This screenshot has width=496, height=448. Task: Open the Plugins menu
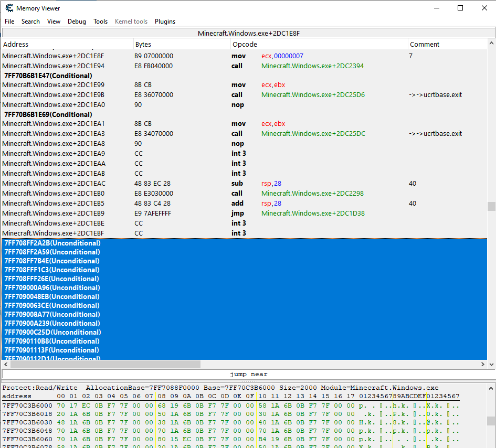(x=165, y=22)
